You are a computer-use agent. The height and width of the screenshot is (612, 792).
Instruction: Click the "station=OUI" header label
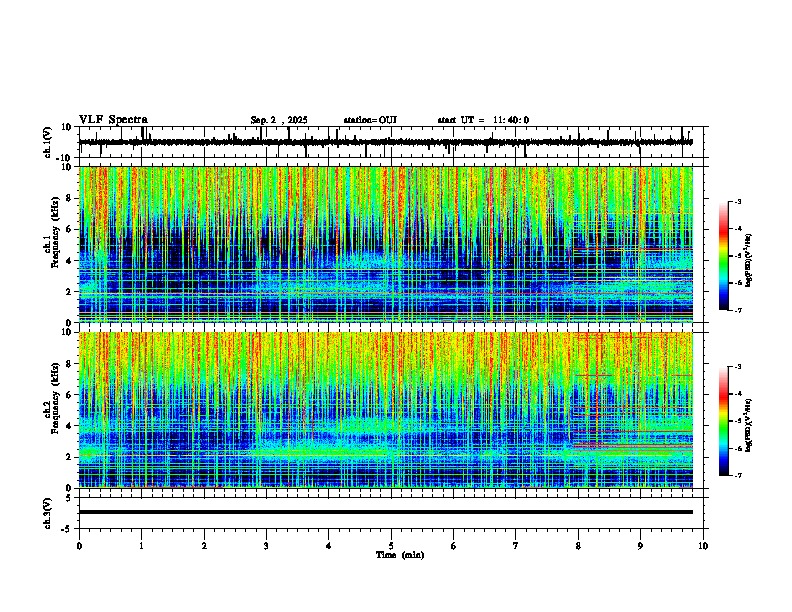point(370,120)
